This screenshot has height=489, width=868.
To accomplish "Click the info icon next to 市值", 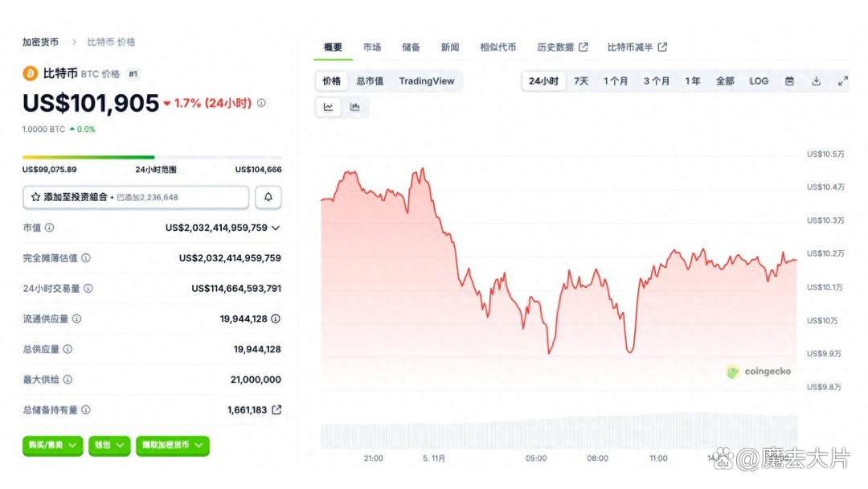I will tap(50, 228).
